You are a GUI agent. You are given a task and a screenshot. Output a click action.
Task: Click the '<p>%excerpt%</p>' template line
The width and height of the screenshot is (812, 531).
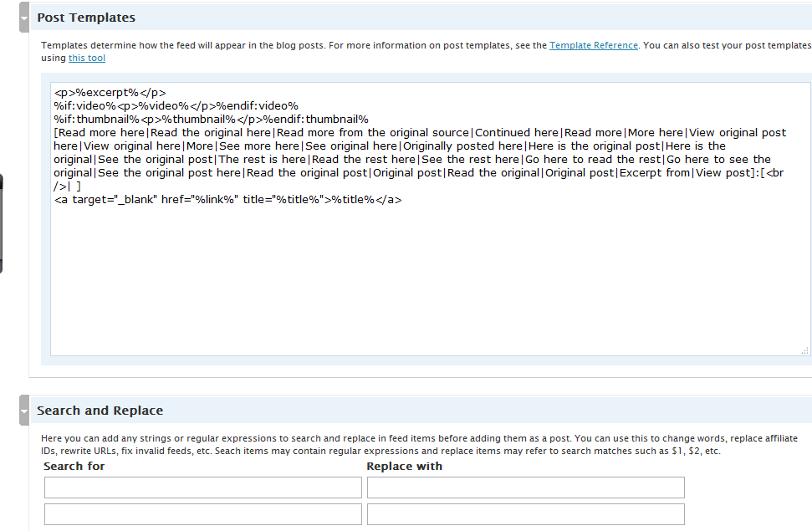(110, 93)
